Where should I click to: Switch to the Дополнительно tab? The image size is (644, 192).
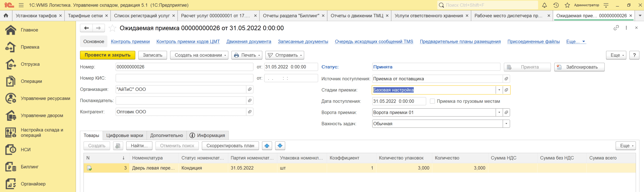tap(167, 136)
